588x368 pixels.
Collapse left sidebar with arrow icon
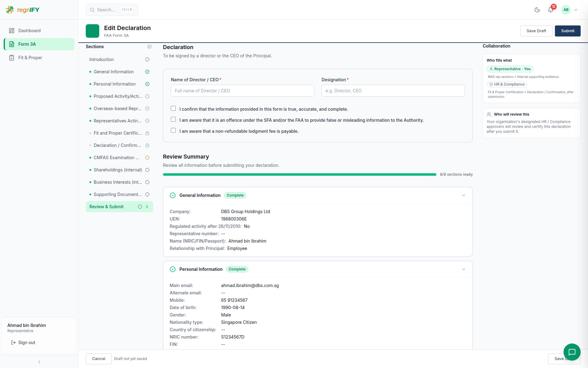click(39, 362)
